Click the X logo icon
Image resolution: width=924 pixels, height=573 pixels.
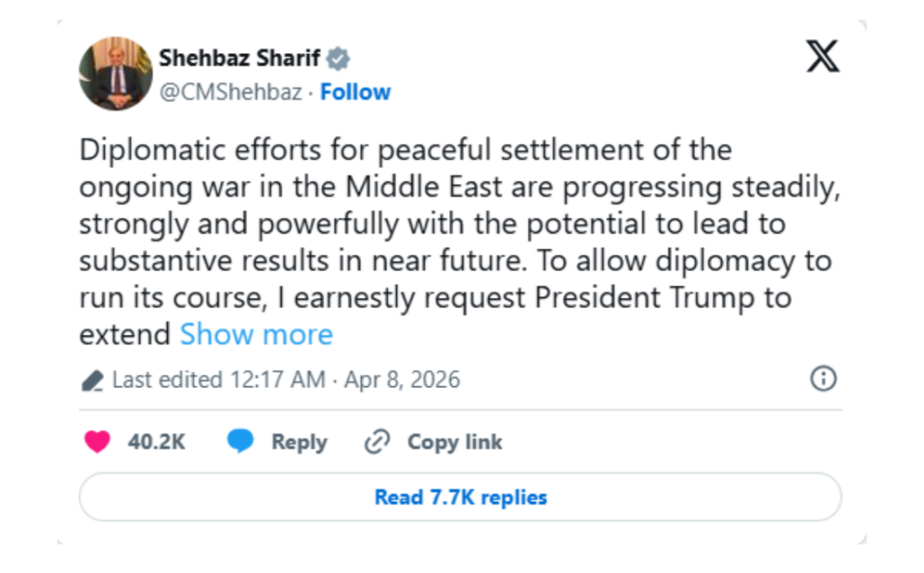[822, 57]
